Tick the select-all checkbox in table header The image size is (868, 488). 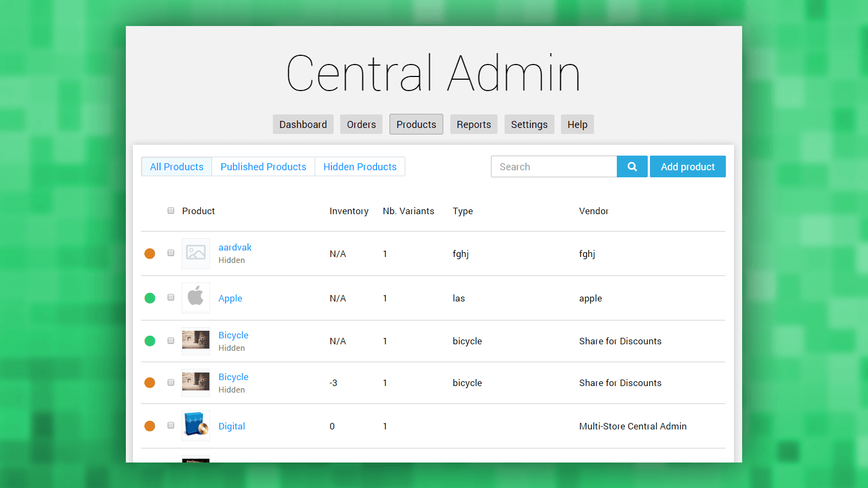[171, 210]
